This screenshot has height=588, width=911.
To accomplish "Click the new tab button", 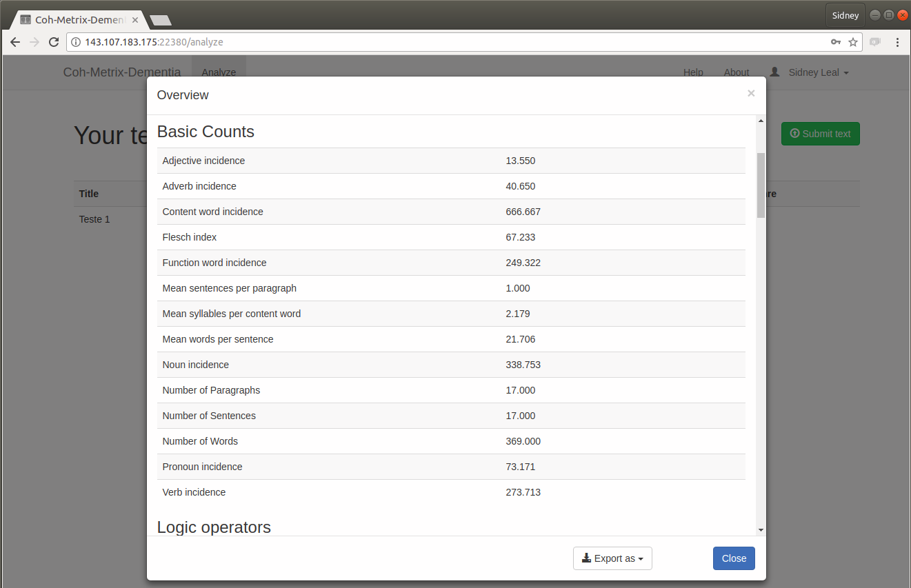I will click(161, 20).
